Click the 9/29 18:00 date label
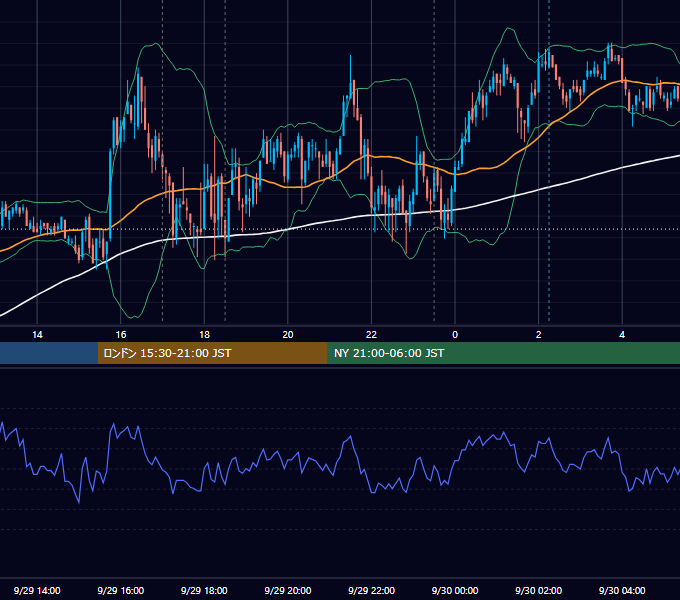Viewport: 680px width, 600px height. (204, 590)
